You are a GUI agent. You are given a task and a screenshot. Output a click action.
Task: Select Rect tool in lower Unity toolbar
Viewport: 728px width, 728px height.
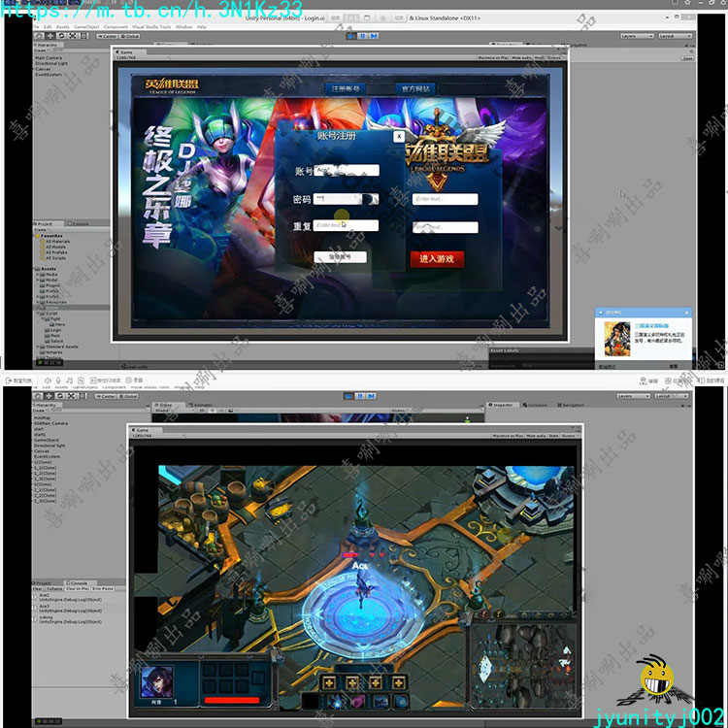(83, 396)
